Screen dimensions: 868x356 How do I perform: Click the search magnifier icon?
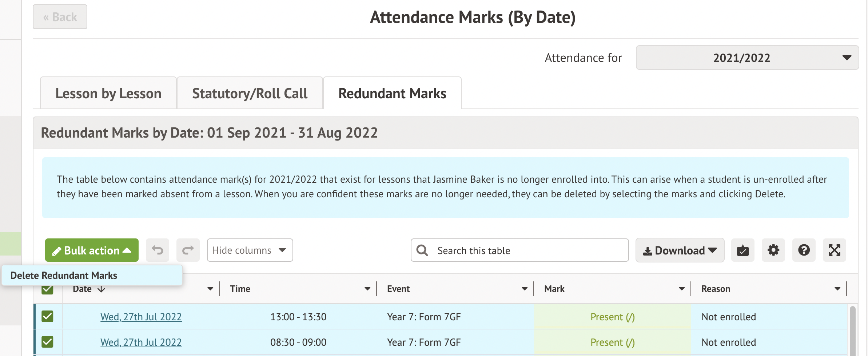[x=422, y=250]
